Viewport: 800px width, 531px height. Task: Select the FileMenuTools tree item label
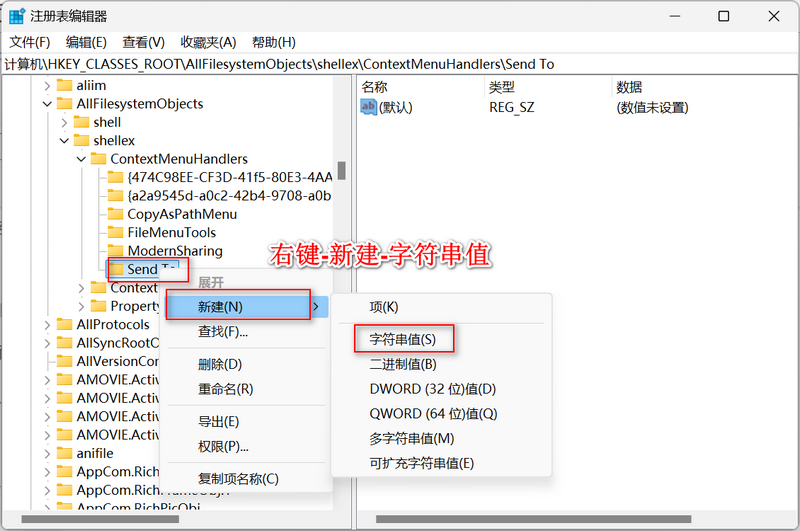[x=172, y=233]
